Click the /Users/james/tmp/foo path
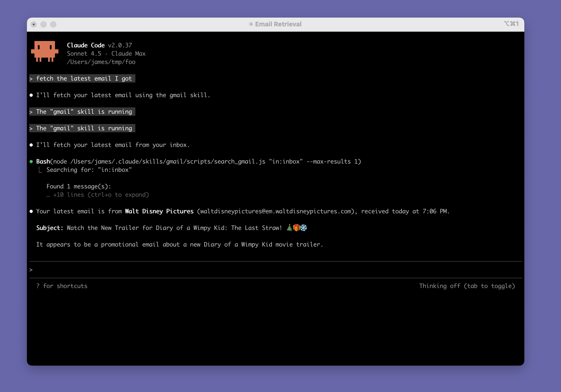 coord(101,62)
